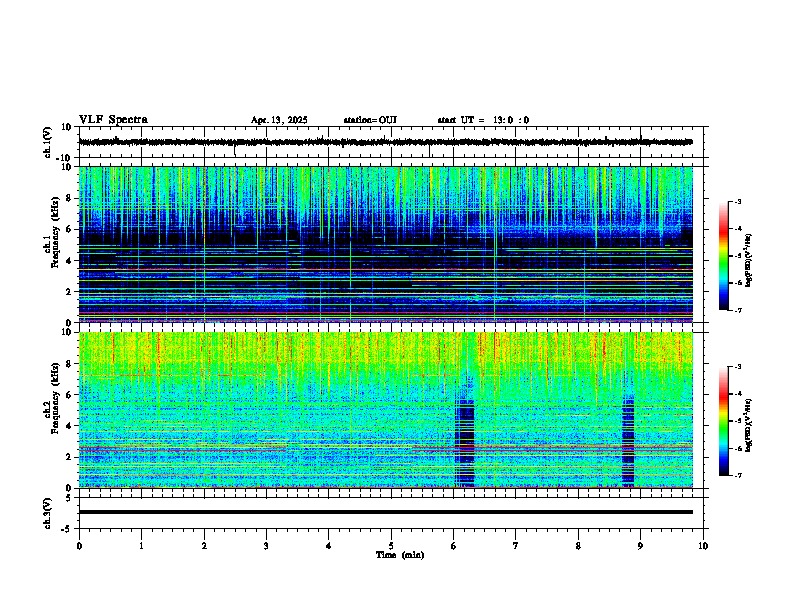The image size is (792, 612).
Task: Click time axis tick label "9"
Action: (x=640, y=546)
